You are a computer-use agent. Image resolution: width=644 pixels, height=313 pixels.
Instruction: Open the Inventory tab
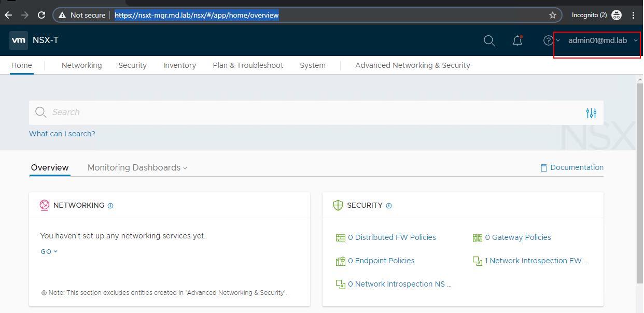[179, 65]
